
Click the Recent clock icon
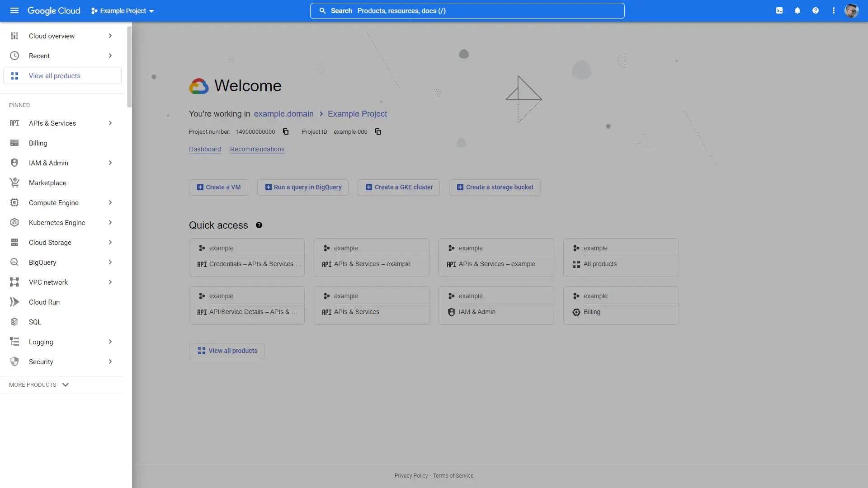(14, 56)
